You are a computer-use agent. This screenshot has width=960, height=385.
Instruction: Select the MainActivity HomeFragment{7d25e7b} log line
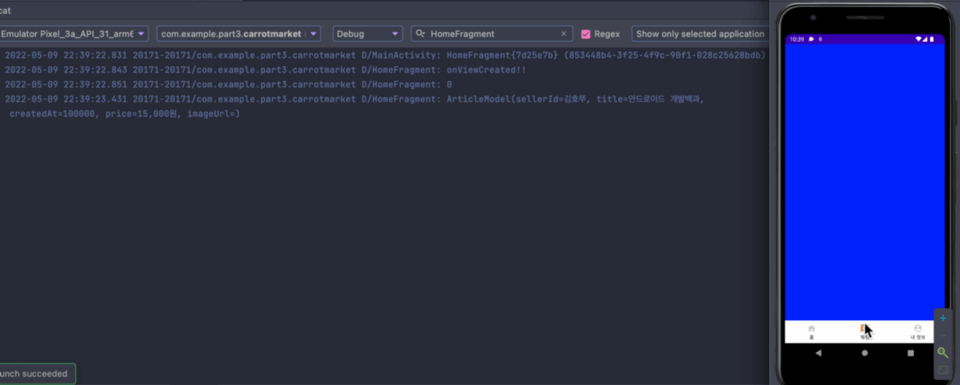coord(385,55)
